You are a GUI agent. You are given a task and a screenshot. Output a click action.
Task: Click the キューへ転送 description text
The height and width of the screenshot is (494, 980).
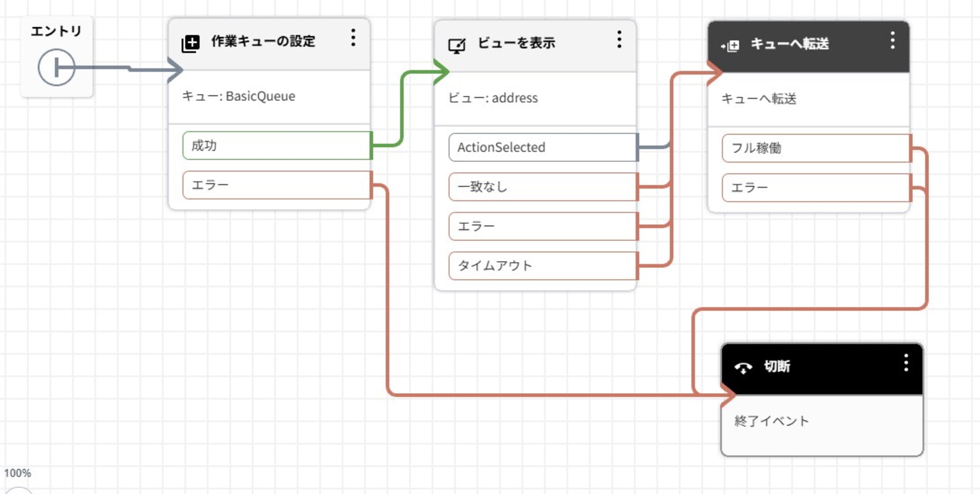point(759,99)
